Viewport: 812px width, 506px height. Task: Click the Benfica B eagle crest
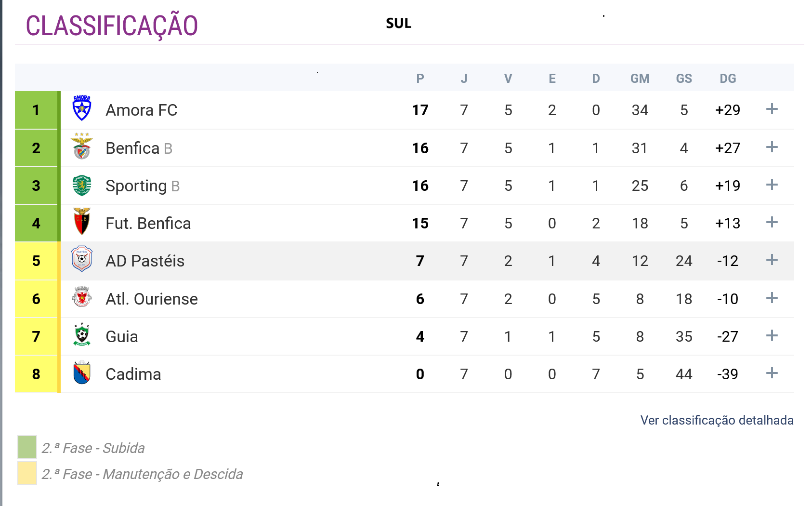pos(82,146)
